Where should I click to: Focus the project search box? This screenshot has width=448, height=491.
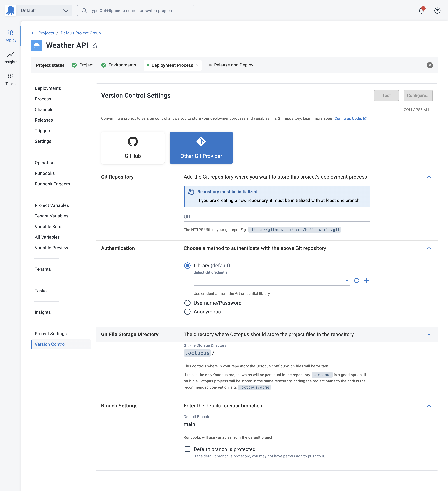coord(135,10)
